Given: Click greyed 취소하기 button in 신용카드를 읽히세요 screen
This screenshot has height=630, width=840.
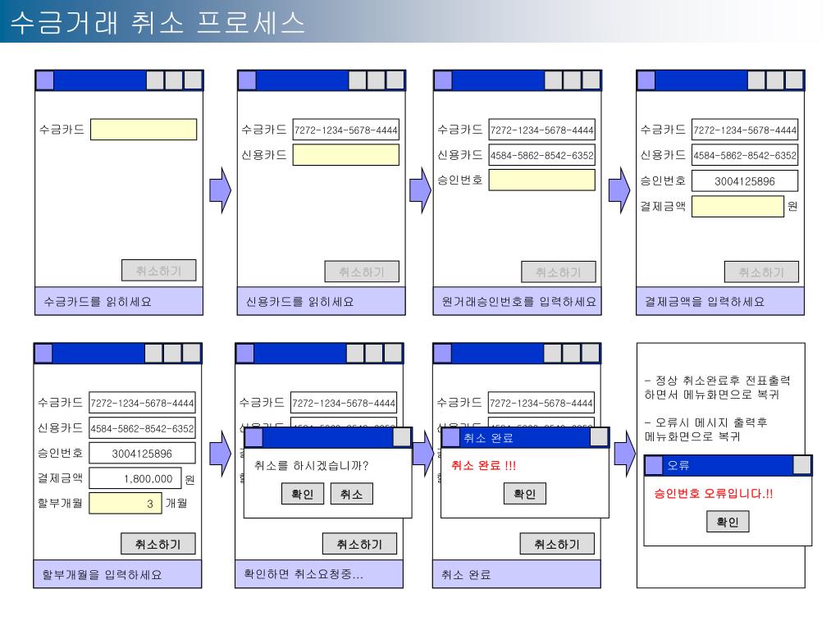Looking at the screenshot, I should [362, 272].
